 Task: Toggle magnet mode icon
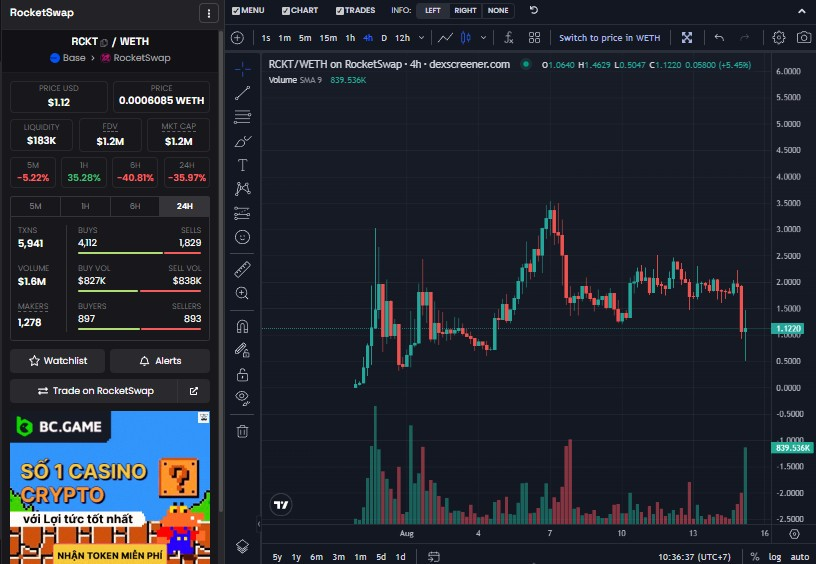243,326
